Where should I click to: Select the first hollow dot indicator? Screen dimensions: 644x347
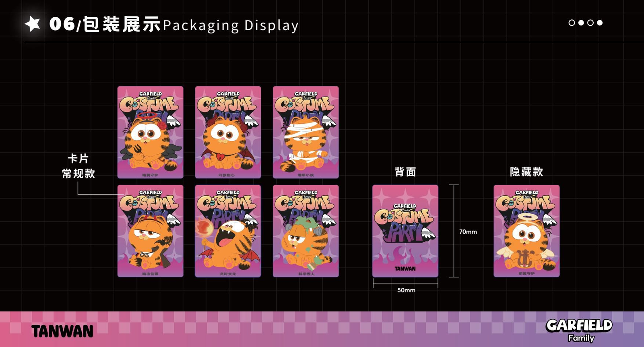572,23
